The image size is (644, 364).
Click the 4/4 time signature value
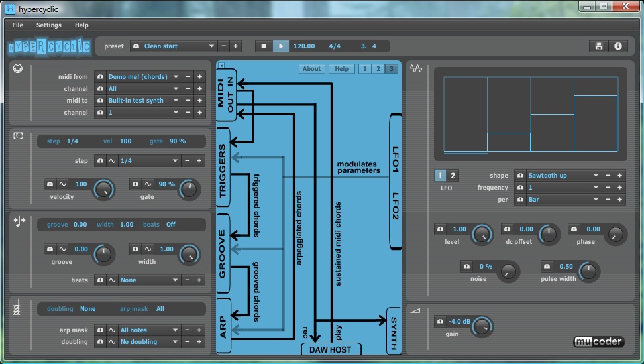pyautogui.click(x=335, y=46)
